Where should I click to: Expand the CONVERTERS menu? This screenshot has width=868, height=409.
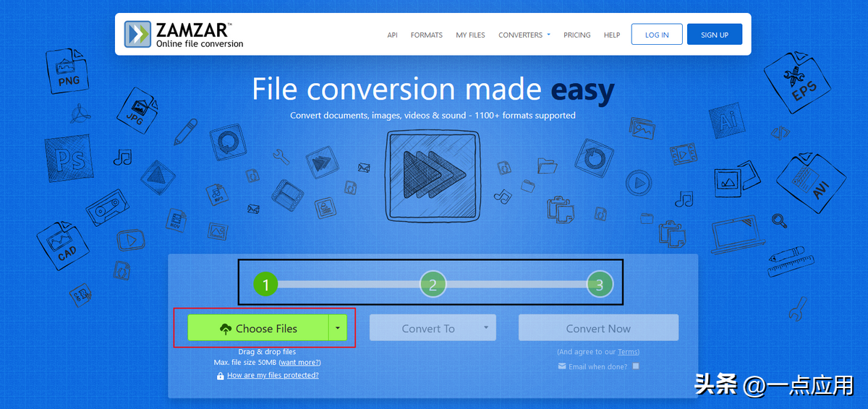pos(524,35)
